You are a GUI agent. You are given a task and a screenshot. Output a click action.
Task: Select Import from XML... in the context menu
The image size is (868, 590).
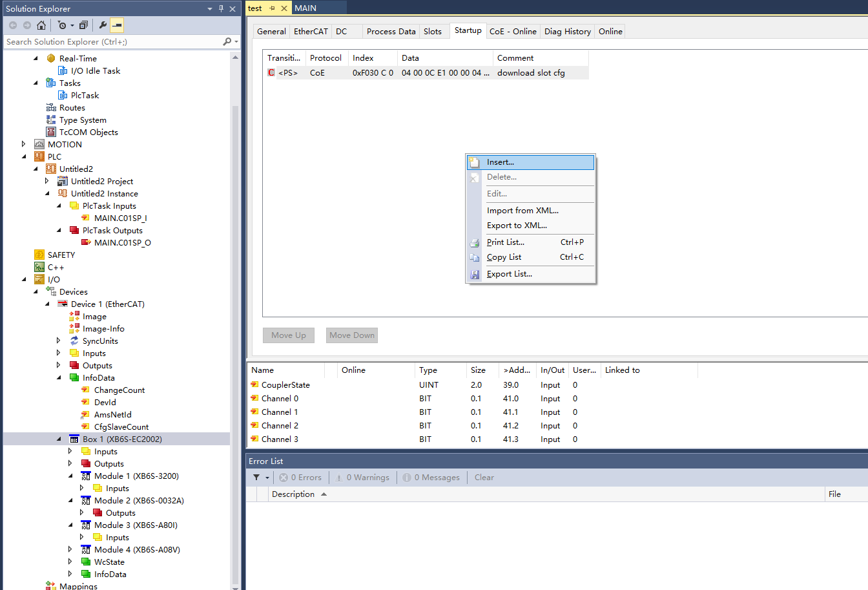(522, 211)
